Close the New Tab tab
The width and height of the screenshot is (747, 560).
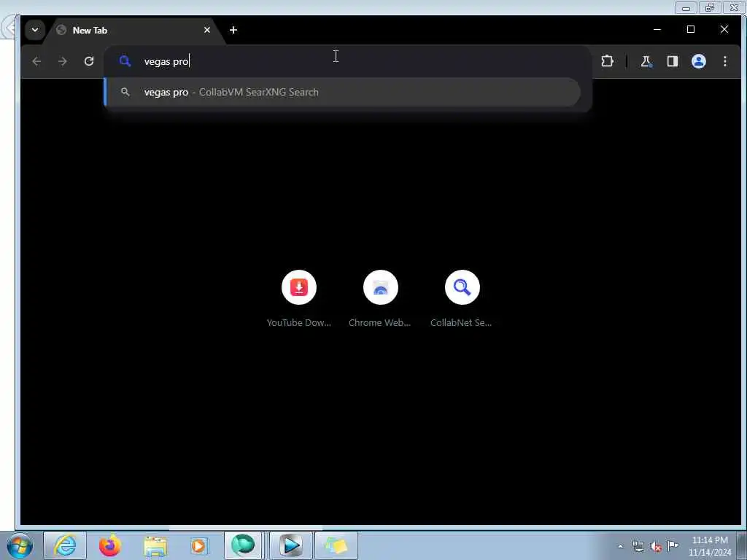pyautogui.click(x=207, y=30)
